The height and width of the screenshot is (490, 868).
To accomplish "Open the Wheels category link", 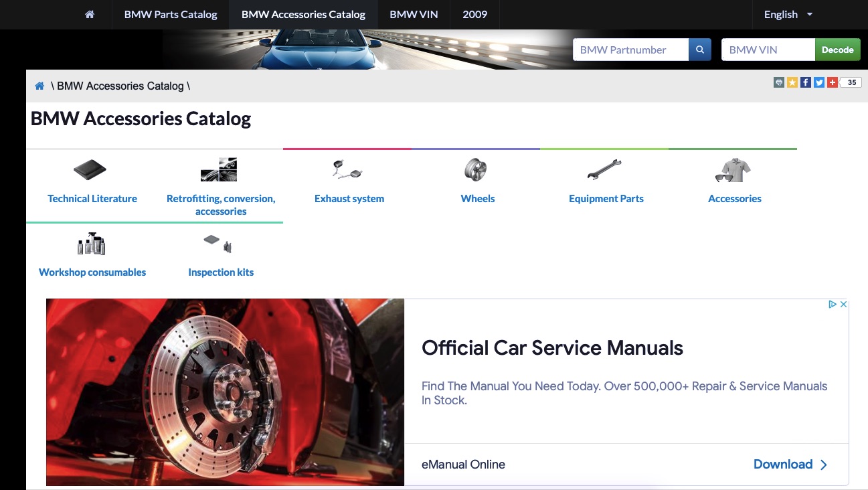I will tap(478, 199).
